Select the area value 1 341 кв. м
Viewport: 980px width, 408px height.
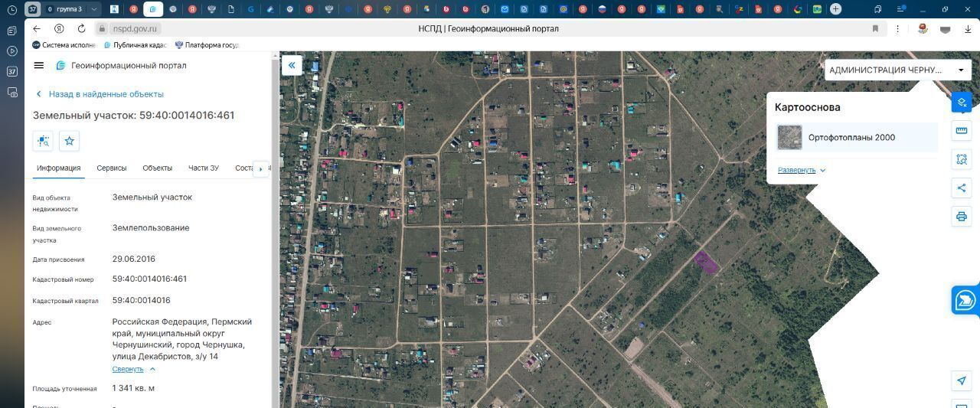[x=133, y=389]
